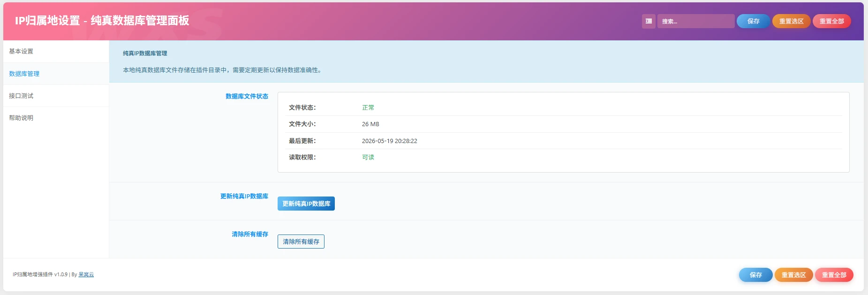The width and height of the screenshot is (868, 295).
Task: Click the green 正常 file status value
Action: coord(368,107)
